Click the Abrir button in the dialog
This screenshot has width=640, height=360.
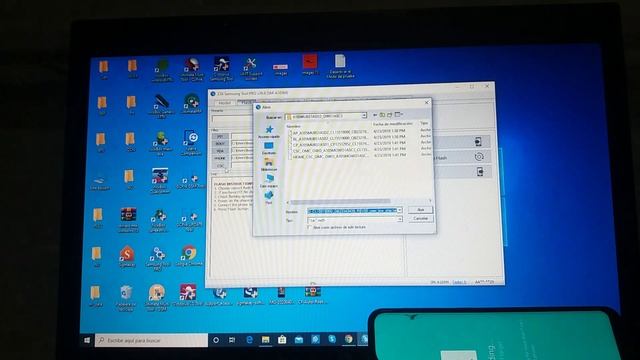pyautogui.click(x=421, y=210)
